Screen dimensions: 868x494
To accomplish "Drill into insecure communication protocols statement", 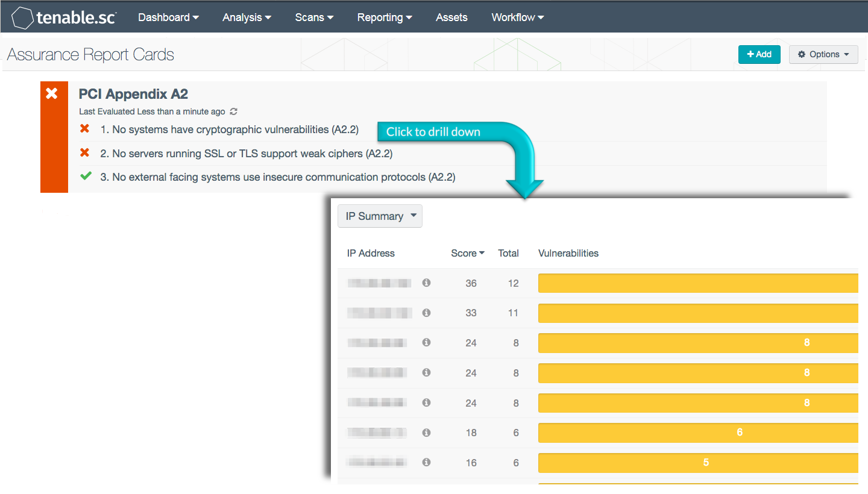I will click(277, 177).
